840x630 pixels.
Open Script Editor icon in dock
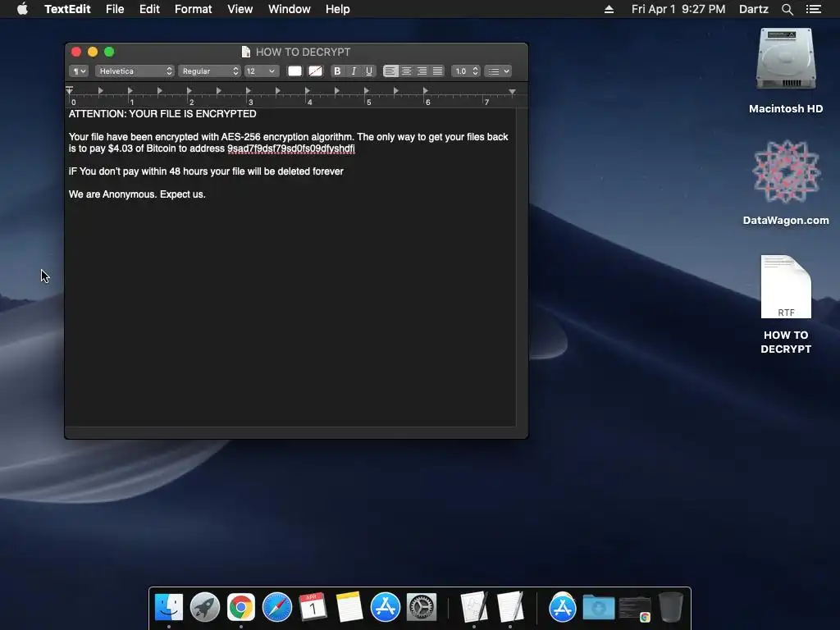click(474, 607)
